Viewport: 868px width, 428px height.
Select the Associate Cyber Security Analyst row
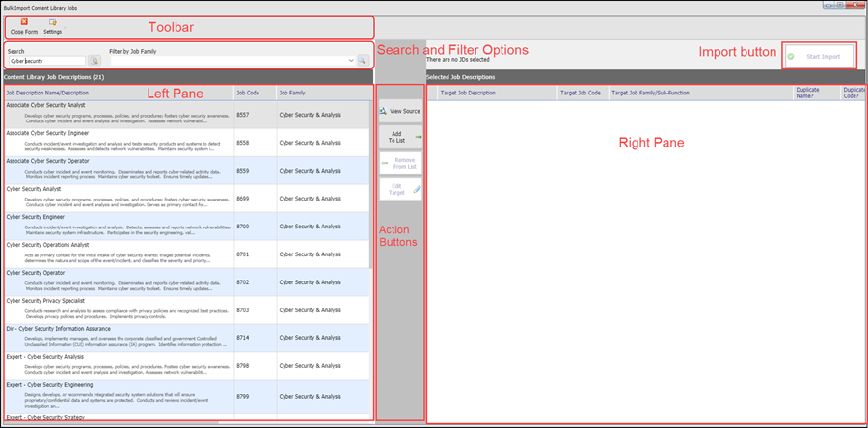186,115
